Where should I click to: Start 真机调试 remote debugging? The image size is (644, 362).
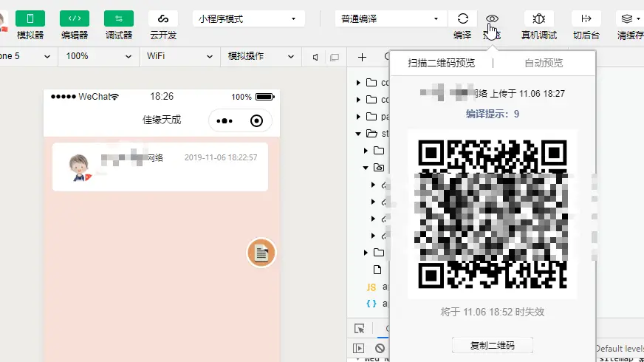[x=539, y=18]
